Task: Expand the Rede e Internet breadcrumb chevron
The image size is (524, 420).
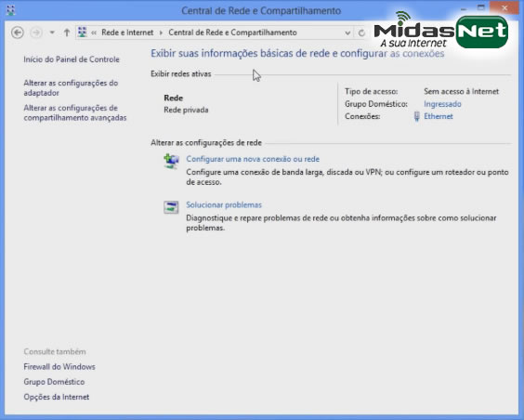Action: [x=161, y=33]
